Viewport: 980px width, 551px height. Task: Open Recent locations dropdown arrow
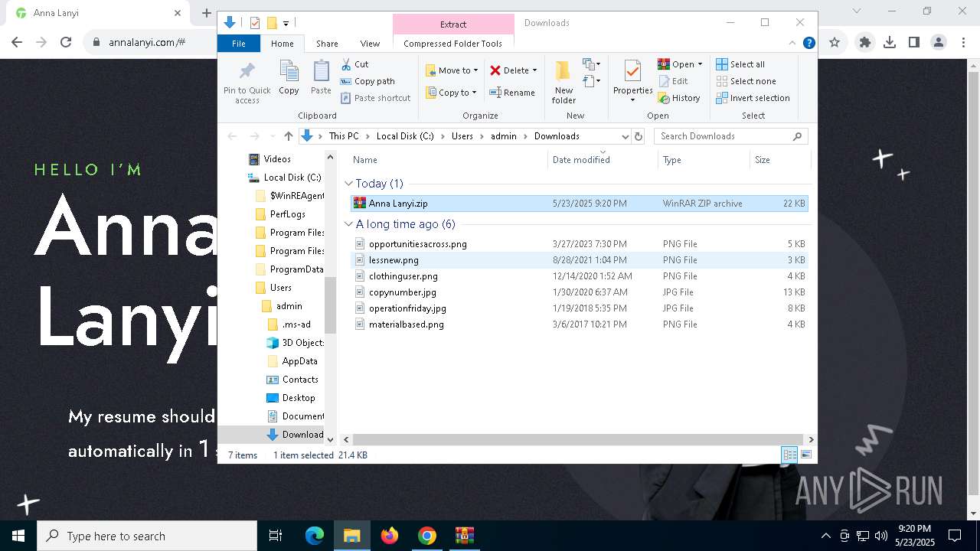(271, 136)
